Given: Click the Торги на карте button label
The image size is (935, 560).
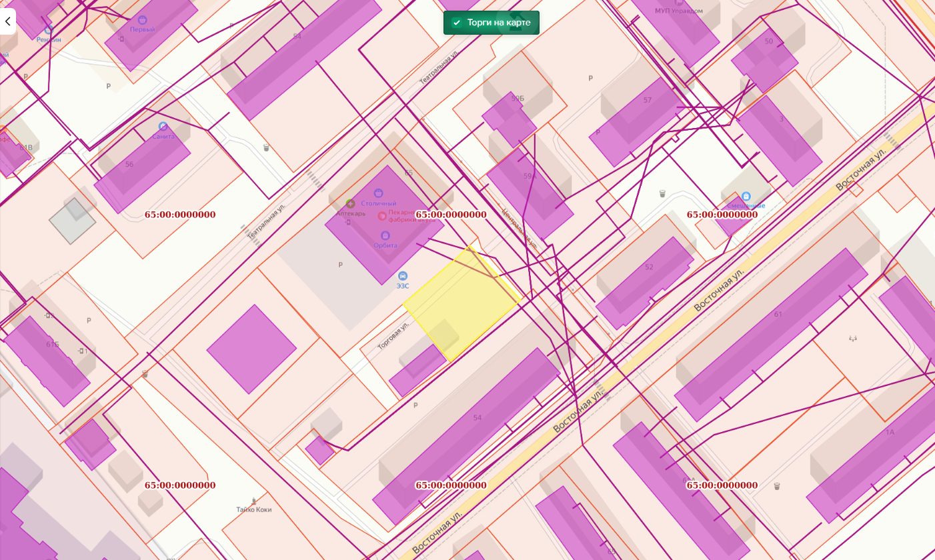Looking at the screenshot, I should point(499,23).
